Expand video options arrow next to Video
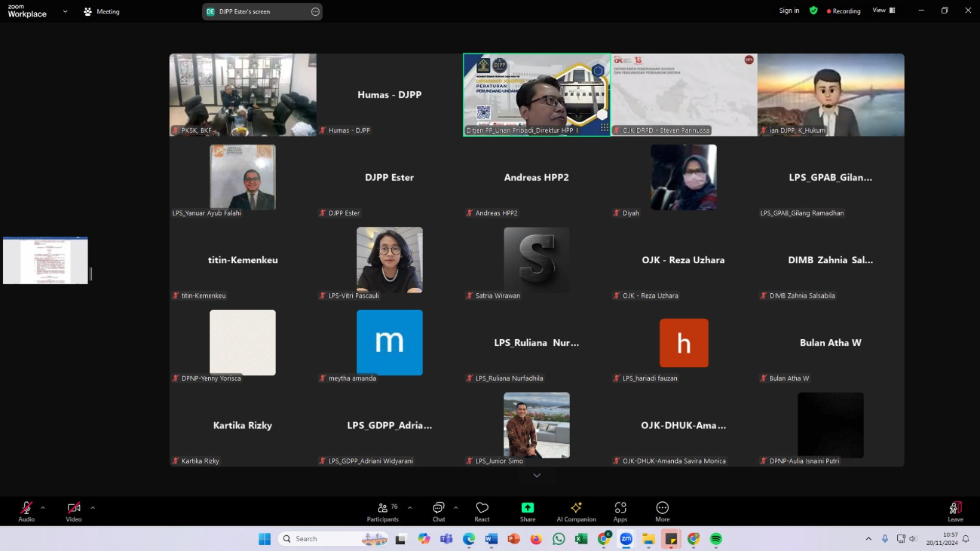Image resolution: width=980 pixels, height=551 pixels. 92,508
